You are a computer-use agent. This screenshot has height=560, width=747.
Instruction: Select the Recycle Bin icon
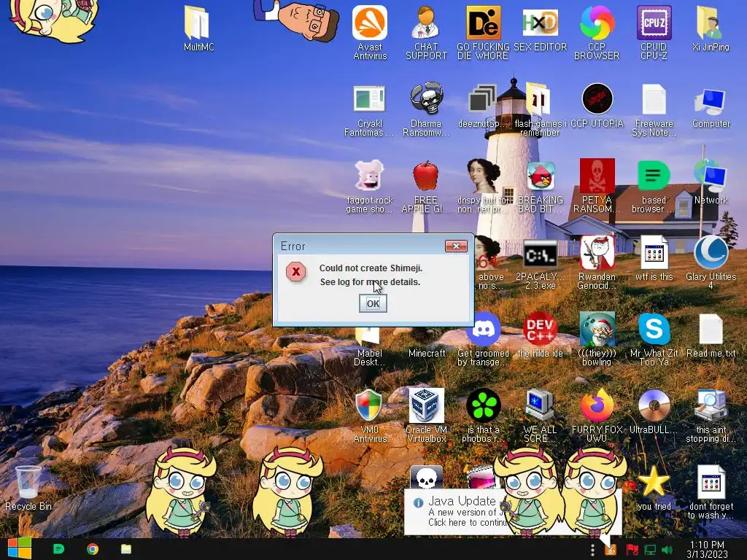click(28, 489)
